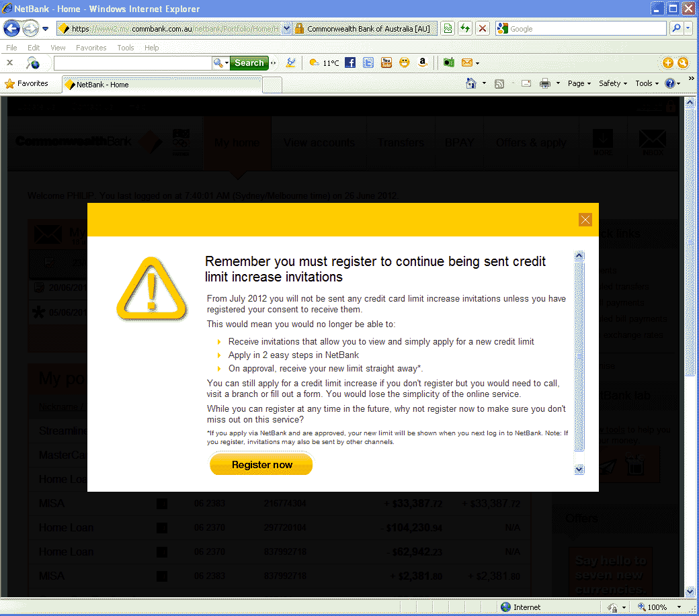Viewport: 699px width, 616px height.
Task: Click the globe magnifier toolbar icon
Action: click(x=32, y=62)
